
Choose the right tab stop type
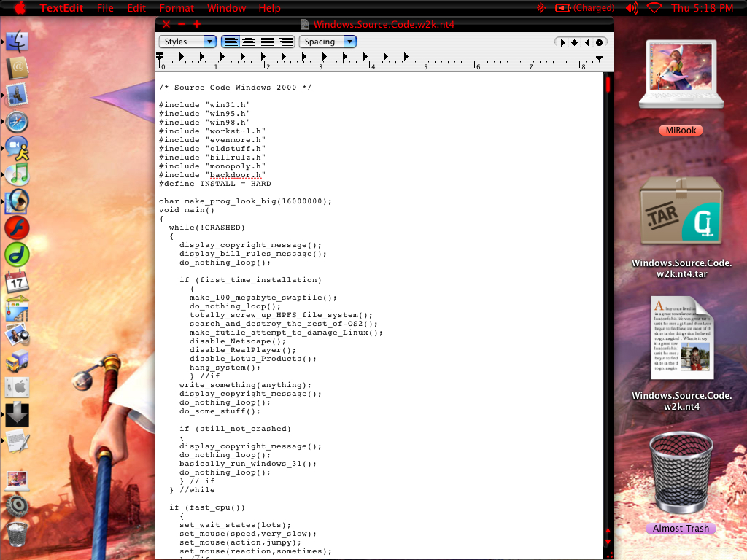click(x=587, y=42)
